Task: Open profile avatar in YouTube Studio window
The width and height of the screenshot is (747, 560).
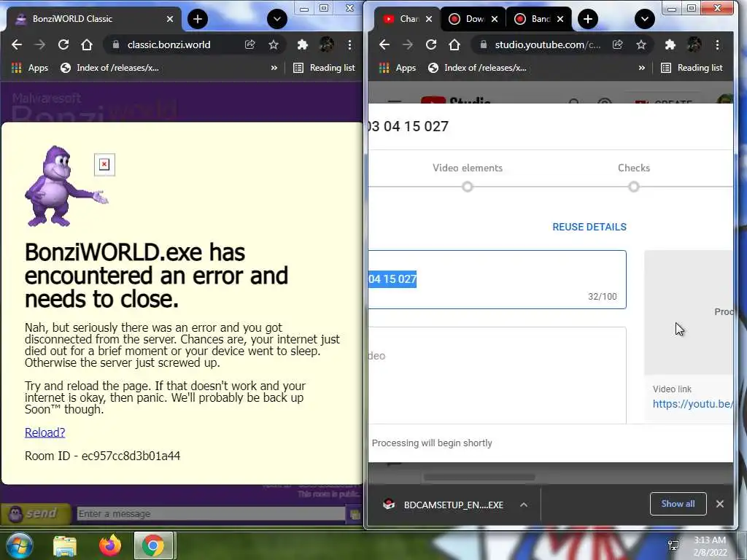Action: point(694,44)
